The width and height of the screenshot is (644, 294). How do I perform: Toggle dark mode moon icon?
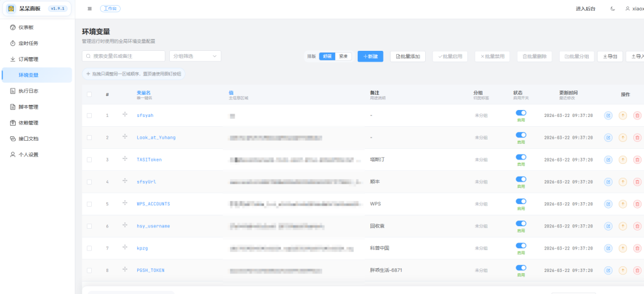point(613,9)
